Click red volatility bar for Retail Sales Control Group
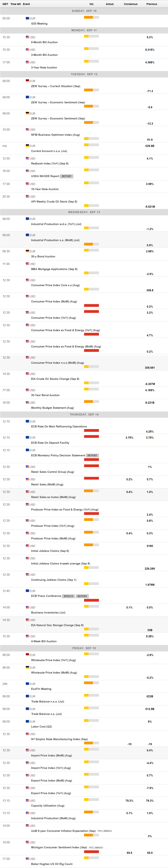This screenshot has height=868, width=168. (x=91, y=466)
